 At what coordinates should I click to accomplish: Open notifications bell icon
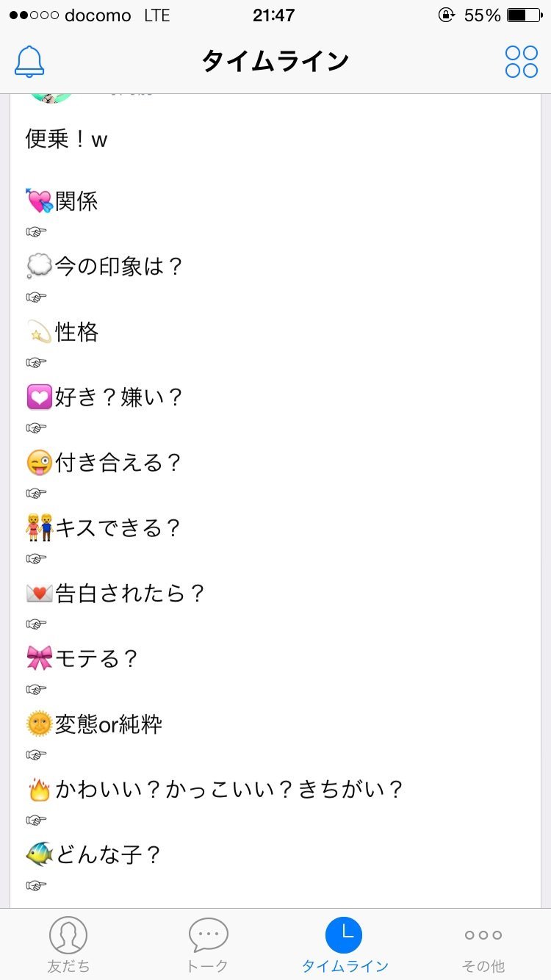(x=30, y=62)
